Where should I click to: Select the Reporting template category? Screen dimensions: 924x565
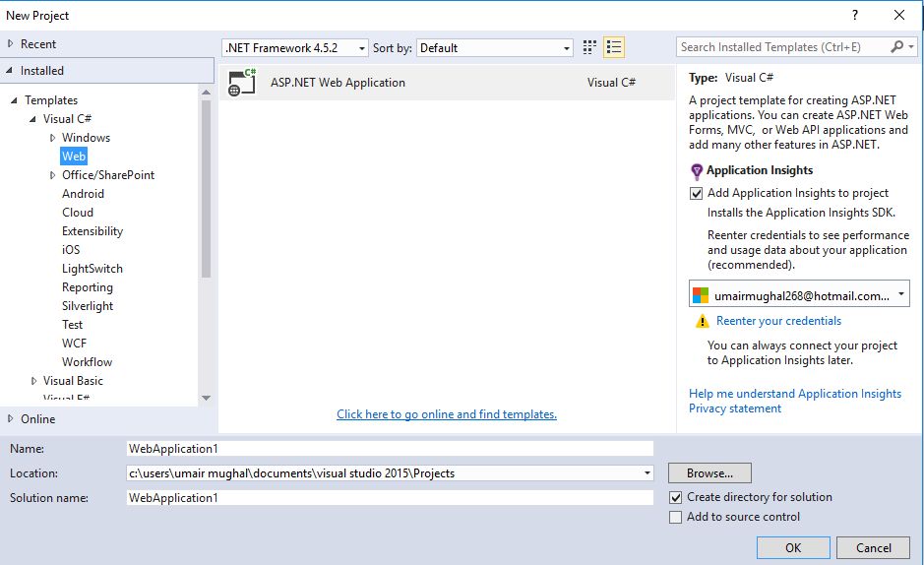click(x=88, y=287)
